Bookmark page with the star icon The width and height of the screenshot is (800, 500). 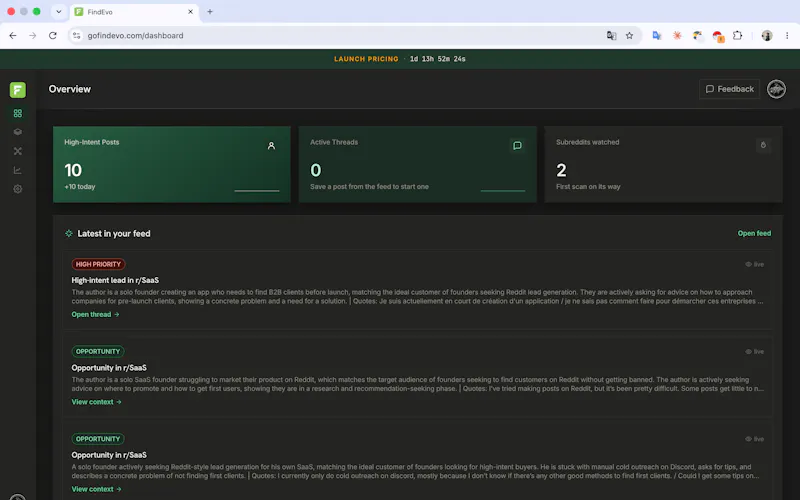[630, 36]
